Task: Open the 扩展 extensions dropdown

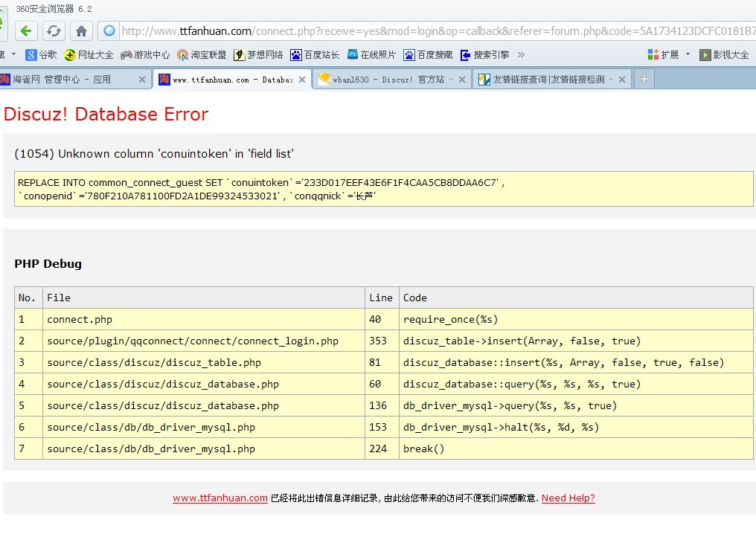Action: [669, 55]
